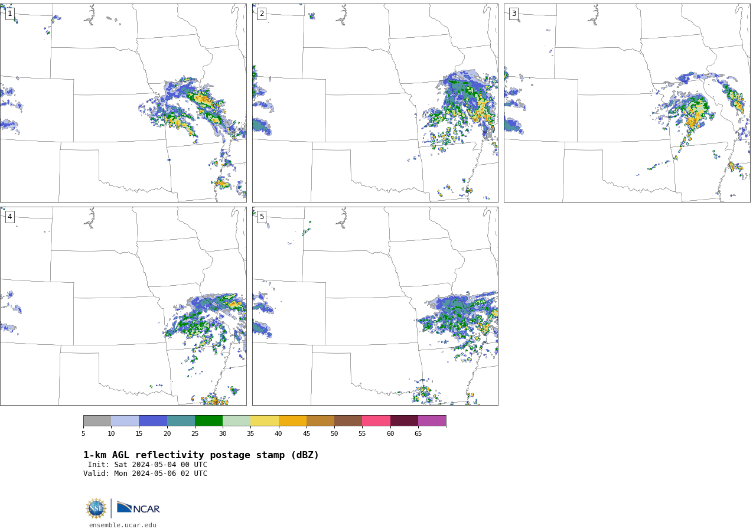Click the tan 45-50 dBZ swatch

coord(320,421)
